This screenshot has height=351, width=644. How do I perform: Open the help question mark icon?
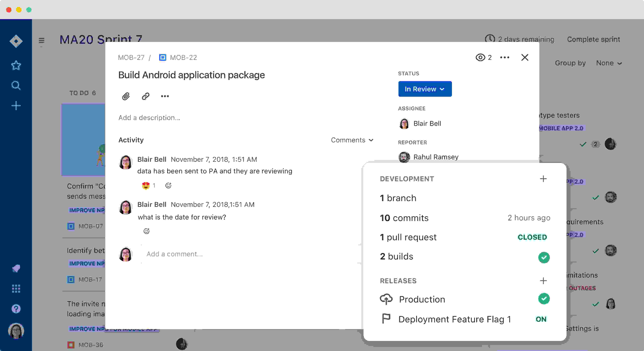[16, 309]
